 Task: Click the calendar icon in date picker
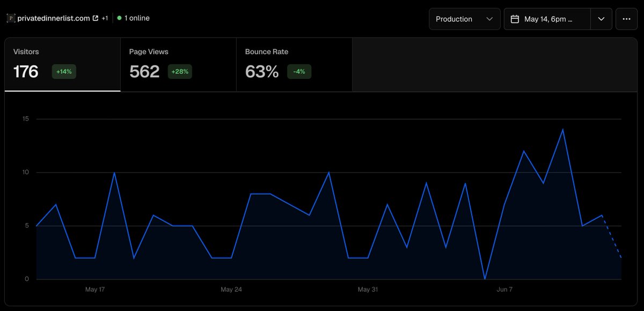(515, 19)
